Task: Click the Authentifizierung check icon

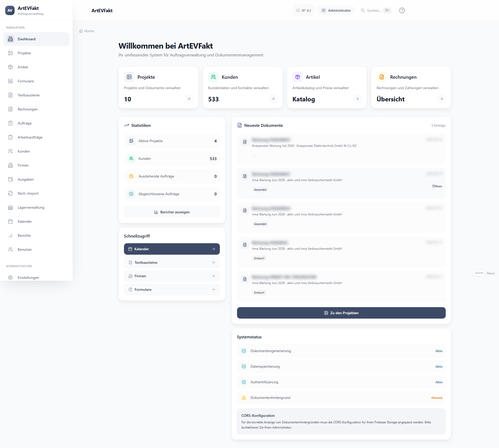Action: (x=244, y=382)
